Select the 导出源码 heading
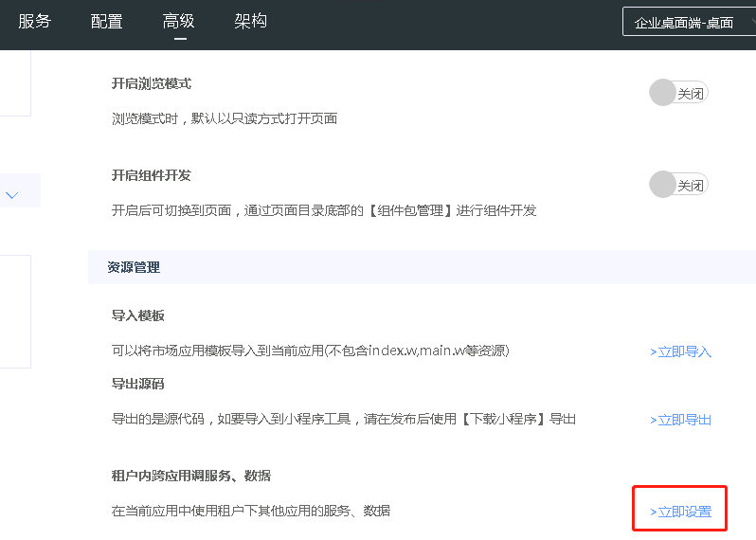Viewport: 756px width, 540px height. click(138, 384)
